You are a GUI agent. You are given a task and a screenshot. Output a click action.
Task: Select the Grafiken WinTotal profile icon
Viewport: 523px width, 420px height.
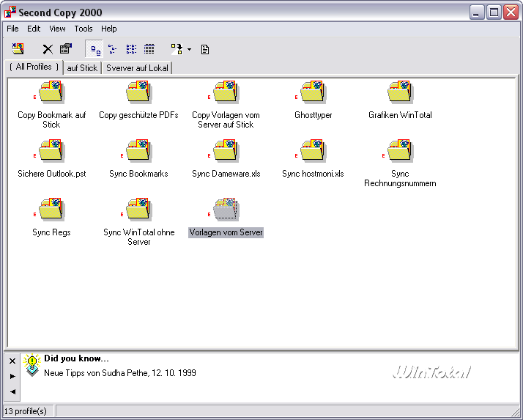pyautogui.click(x=400, y=92)
